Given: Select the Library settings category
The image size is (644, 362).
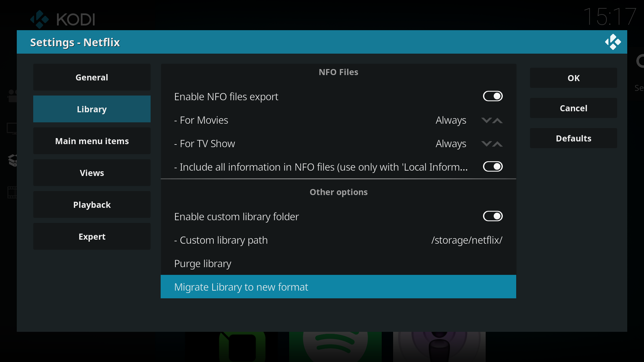Looking at the screenshot, I should 92,109.
